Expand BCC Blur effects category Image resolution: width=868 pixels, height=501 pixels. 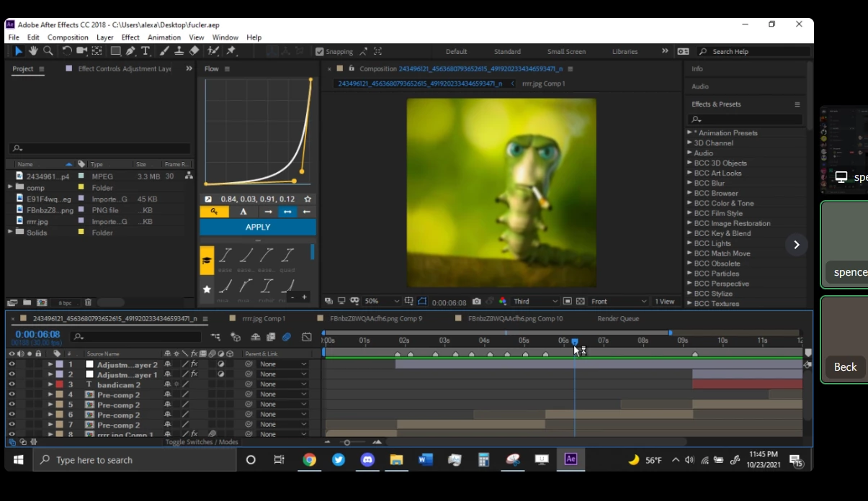(689, 183)
